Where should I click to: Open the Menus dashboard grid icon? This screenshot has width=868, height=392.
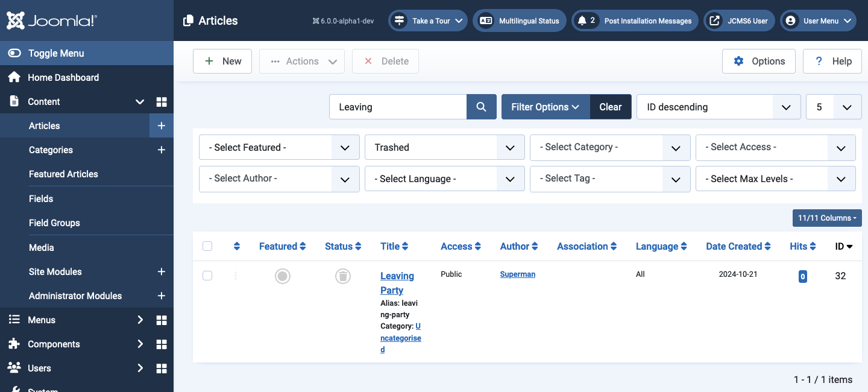click(x=161, y=320)
